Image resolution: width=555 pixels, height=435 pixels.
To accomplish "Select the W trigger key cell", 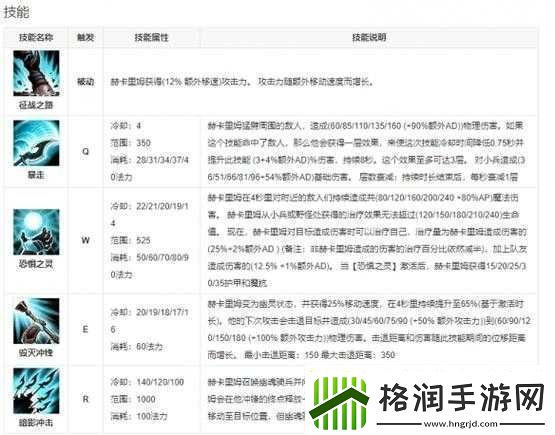I will click(x=85, y=240).
